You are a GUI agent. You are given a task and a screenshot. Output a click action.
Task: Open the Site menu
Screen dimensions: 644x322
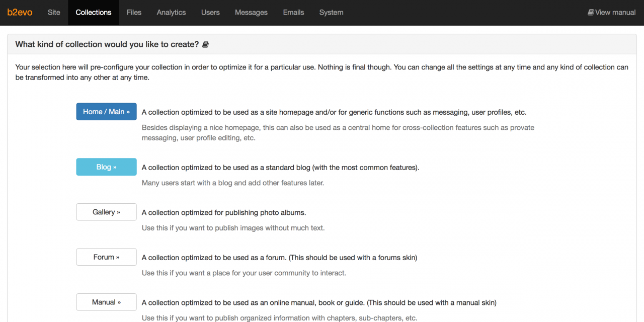pyautogui.click(x=54, y=13)
